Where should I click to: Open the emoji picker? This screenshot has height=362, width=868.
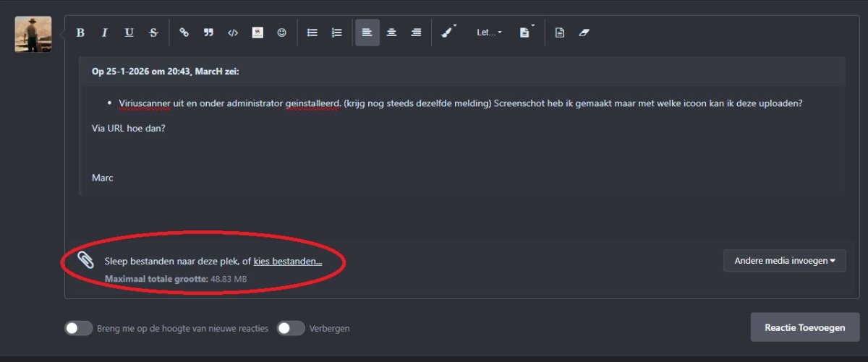pyautogui.click(x=282, y=33)
